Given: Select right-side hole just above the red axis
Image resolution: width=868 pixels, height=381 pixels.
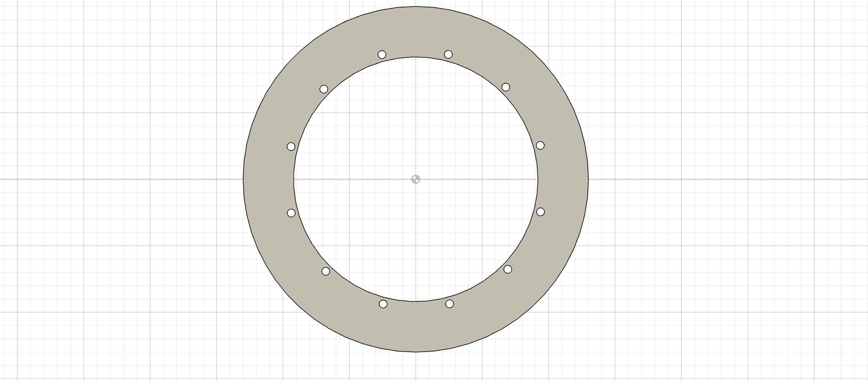Looking at the screenshot, I should [x=540, y=145].
